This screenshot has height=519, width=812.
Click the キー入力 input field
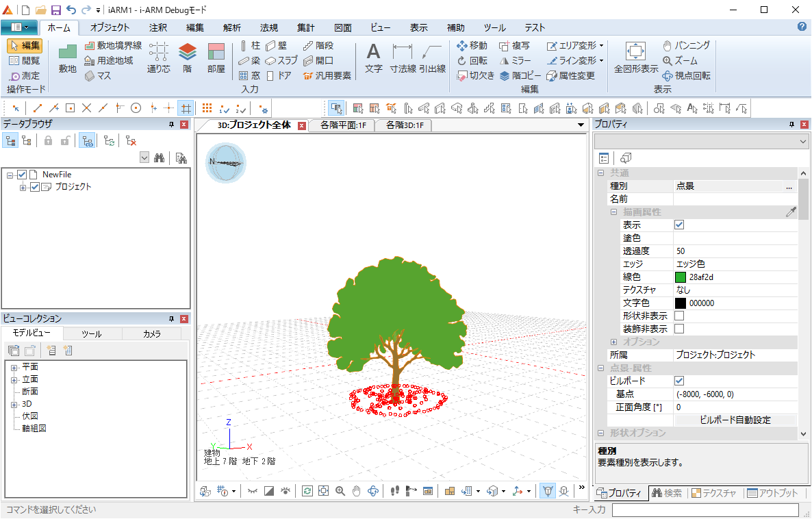(705, 510)
